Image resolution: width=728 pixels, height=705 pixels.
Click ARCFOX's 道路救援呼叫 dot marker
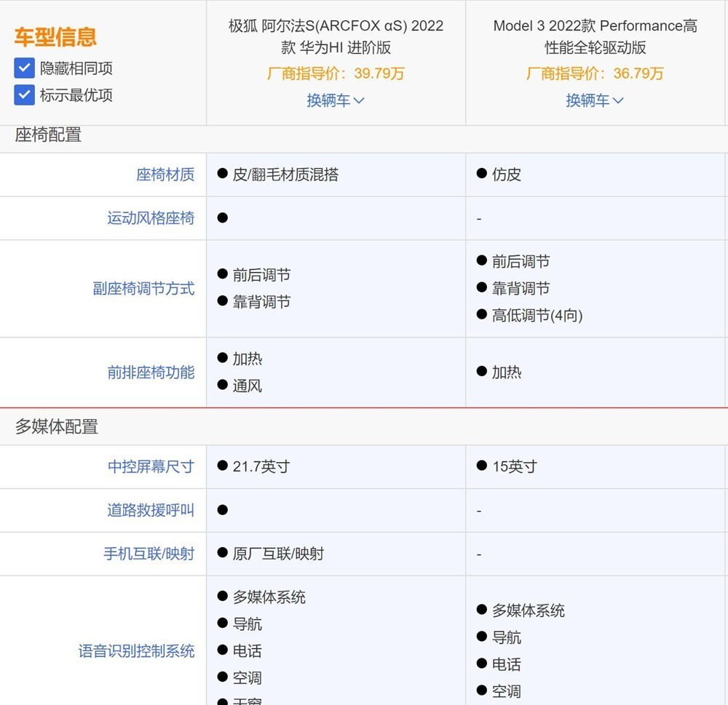pos(222,510)
